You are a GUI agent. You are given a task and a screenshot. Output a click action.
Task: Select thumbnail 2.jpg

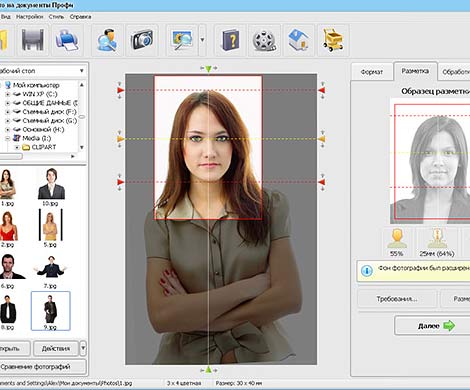tap(8, 229)
